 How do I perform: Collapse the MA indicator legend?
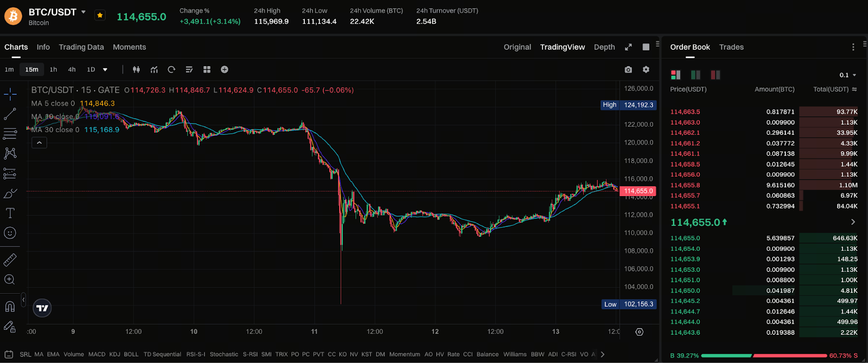39,143
